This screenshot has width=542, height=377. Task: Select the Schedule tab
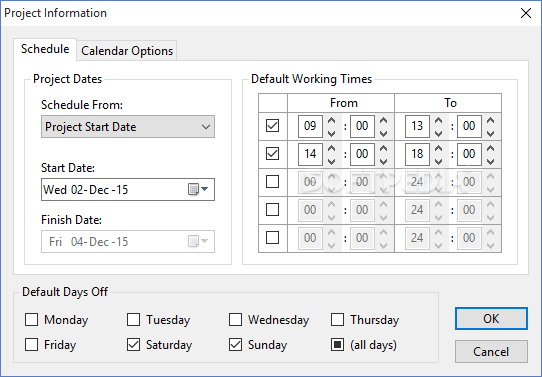click(45, 49)
